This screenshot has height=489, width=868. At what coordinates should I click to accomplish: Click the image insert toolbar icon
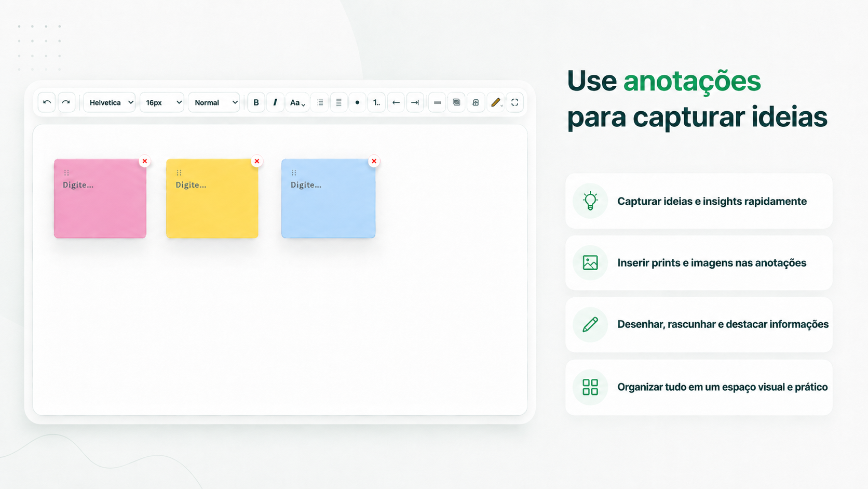(x=476, y=102)
